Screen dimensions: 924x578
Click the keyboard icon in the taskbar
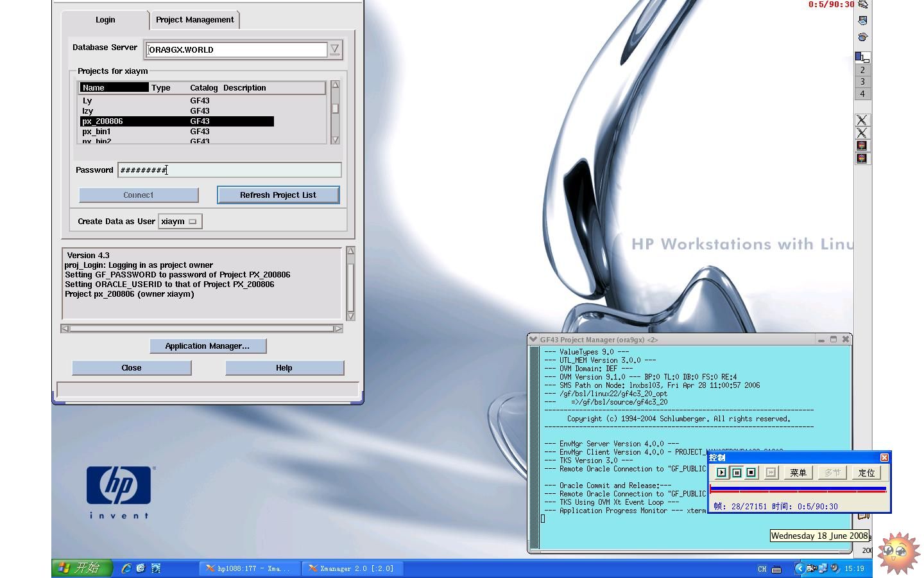(776, 569)
